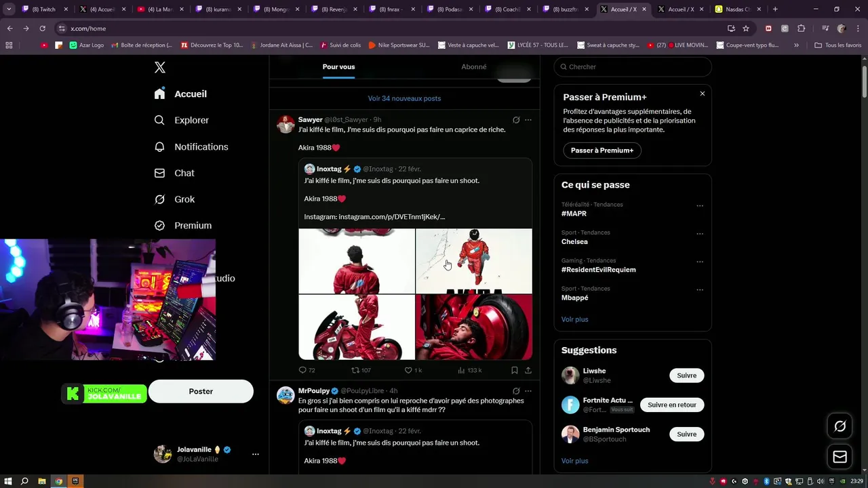Click the Poster button
This screenshot has height=488, width=868.
click(x=201, y=391)
